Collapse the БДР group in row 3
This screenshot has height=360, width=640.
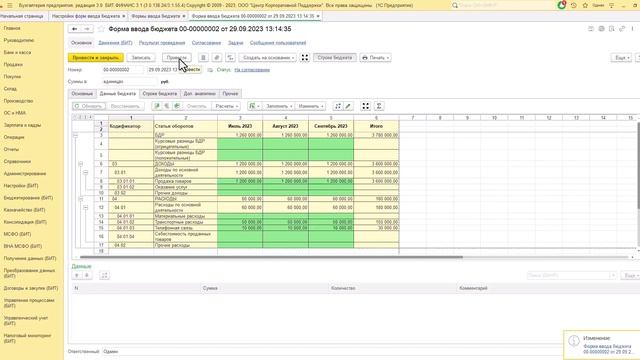click(76, 135)
